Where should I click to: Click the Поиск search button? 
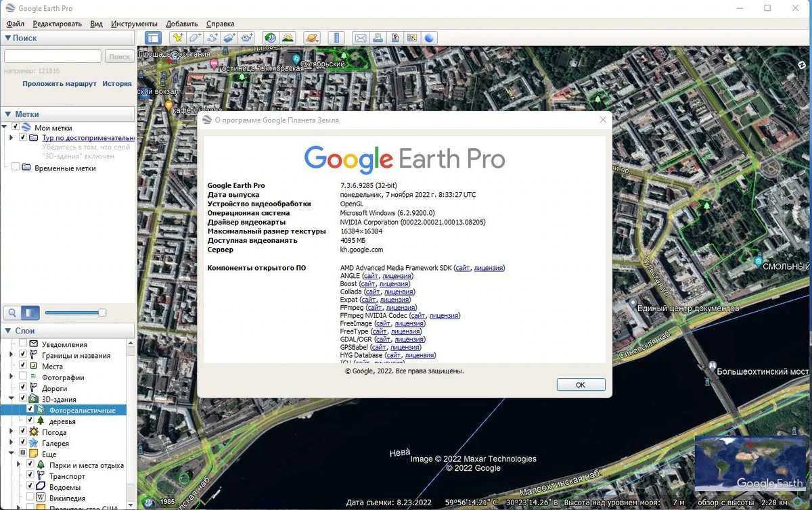click(x=120, y=57)
